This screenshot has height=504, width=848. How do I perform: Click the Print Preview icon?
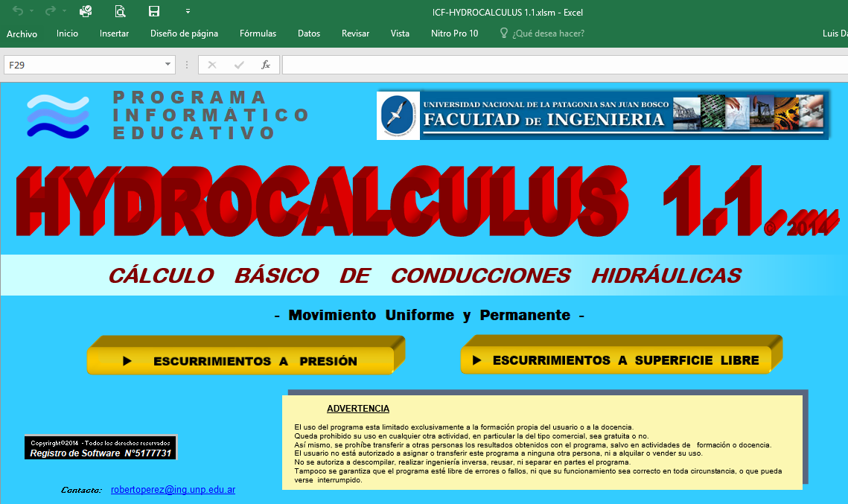click(x=120, y=11)
